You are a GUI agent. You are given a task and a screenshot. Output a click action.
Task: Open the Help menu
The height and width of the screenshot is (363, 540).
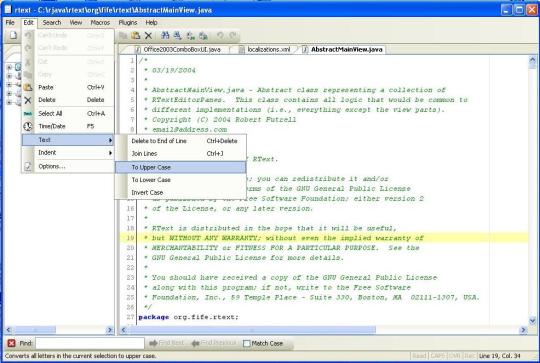(151, 23)
